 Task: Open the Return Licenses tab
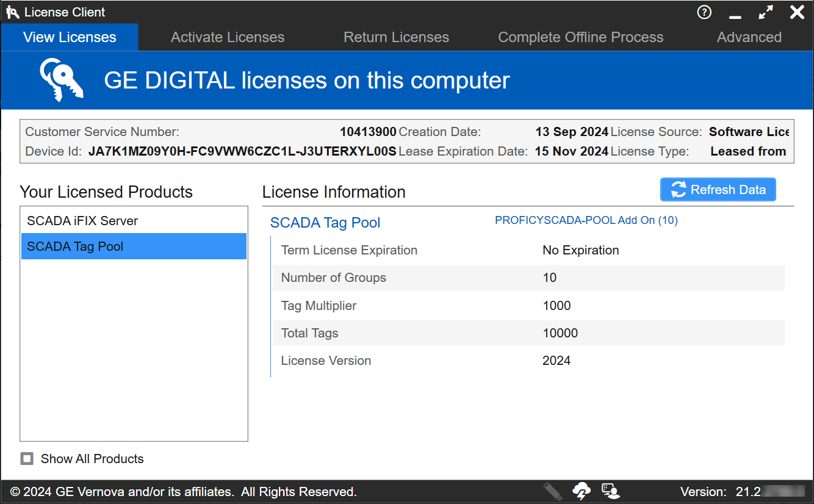pos(396,37)
